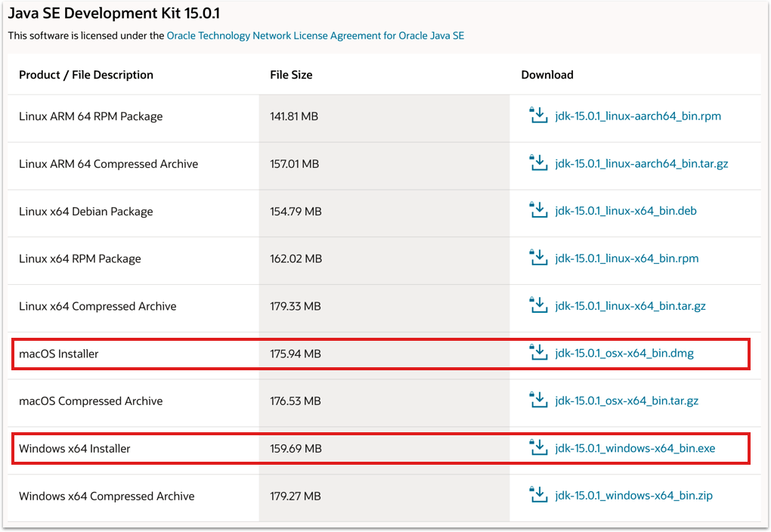Click the 'Product / File Description' column header
Viewport: 771px width, 532px height.
(86, 75)
